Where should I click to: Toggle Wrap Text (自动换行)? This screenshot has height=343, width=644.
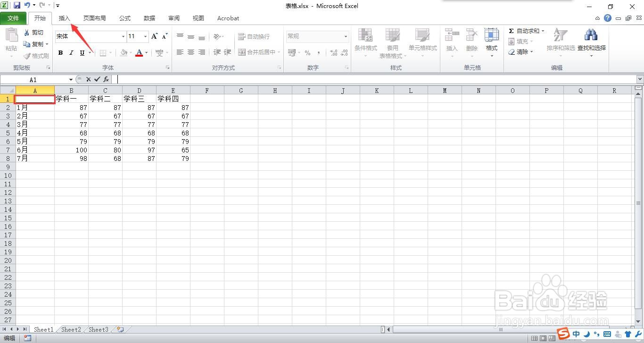point(254,36)
